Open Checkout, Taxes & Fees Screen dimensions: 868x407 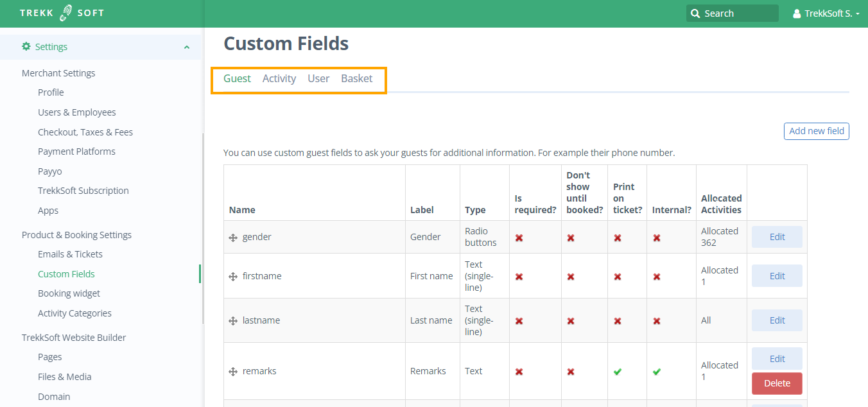pos(85,132)
